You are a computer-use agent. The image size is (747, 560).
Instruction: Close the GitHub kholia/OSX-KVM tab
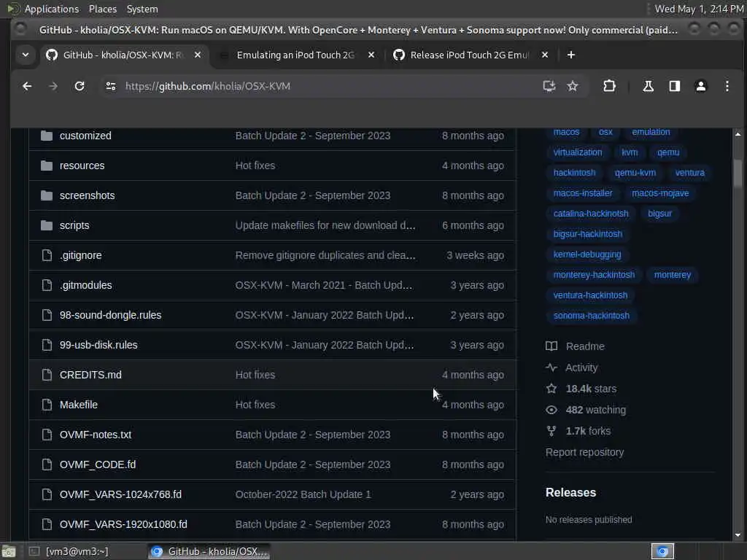tap(197, 55)
